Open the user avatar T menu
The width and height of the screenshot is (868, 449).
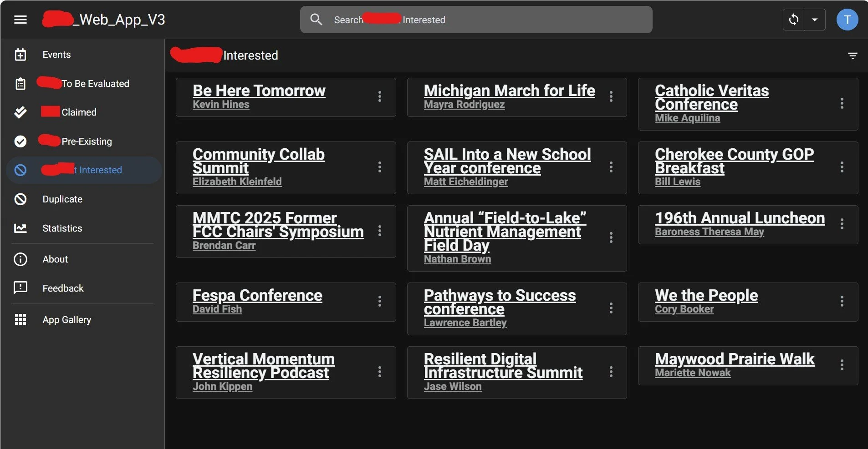pyautogui.click(x=847, y=20)
